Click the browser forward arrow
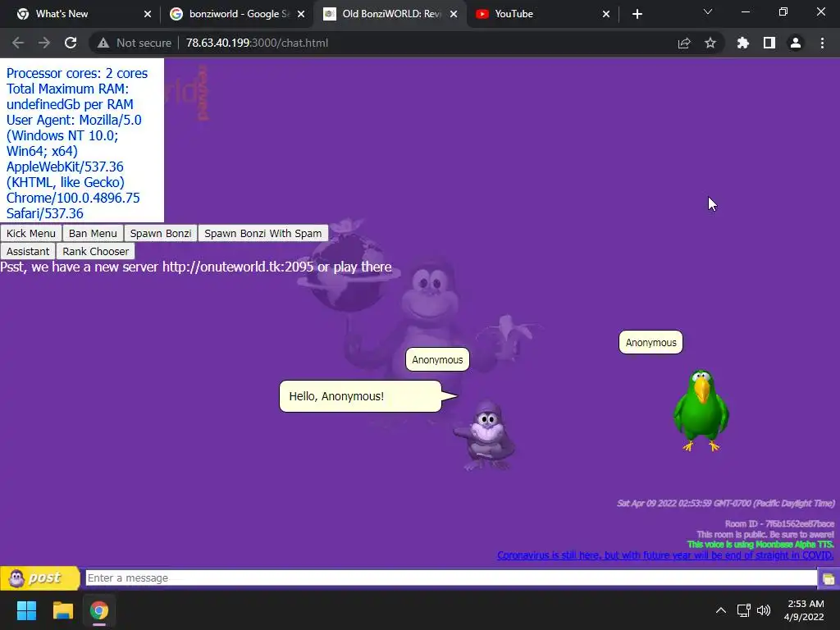The width and height of the screenshot is (840, 630). coord(44,43)
